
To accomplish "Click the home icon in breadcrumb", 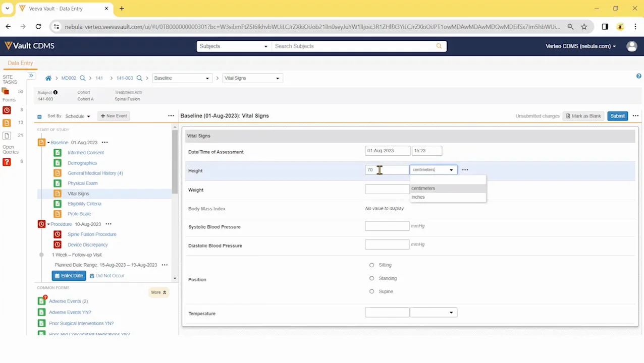I will pyautogui.click(x=48, y=78).
